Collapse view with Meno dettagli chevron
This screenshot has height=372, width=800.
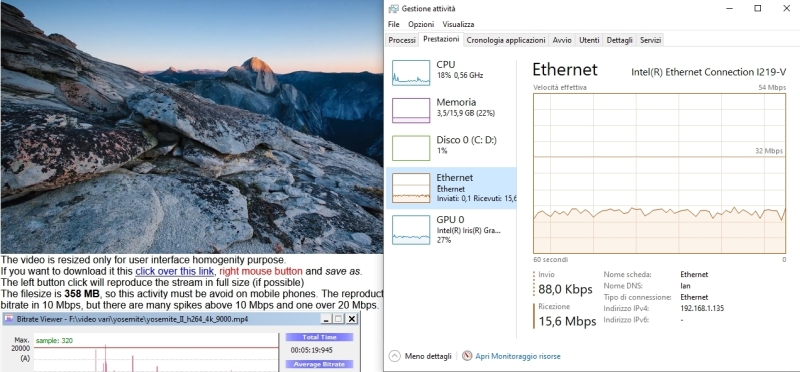coord(394,356)
